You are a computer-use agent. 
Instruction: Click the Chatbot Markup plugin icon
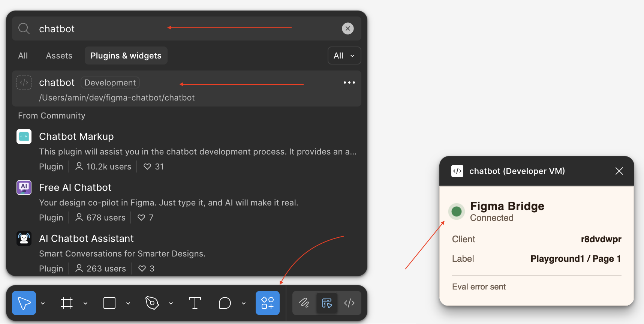[x=24, y=136]
